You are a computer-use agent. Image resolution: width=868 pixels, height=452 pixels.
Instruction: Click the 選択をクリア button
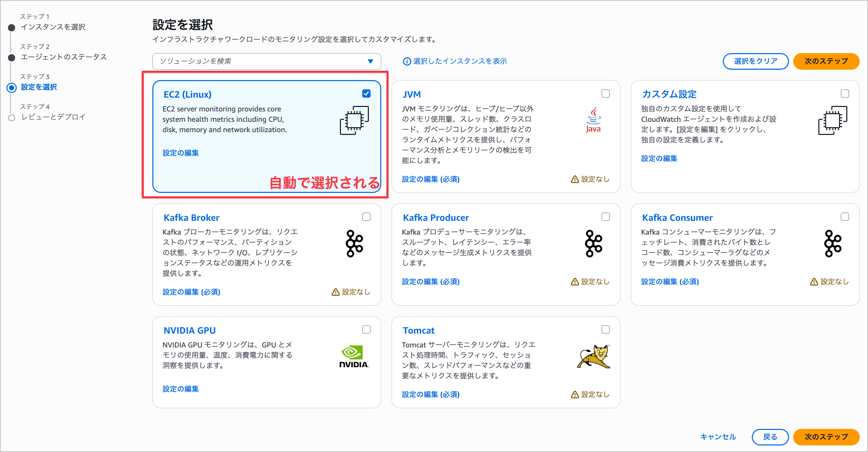tap(756, 61)
